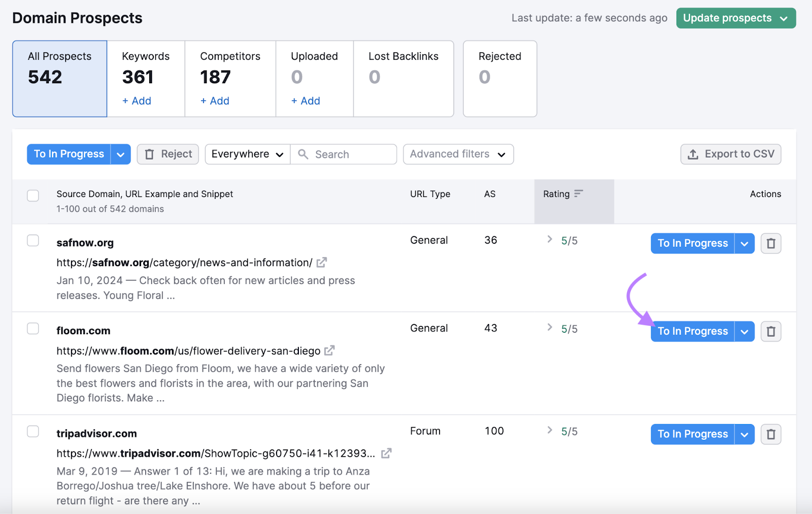The width and height of the screenshot is (812, 514).
Task: Switch to the Keywords prospects tab
Action: pos(145,67)
